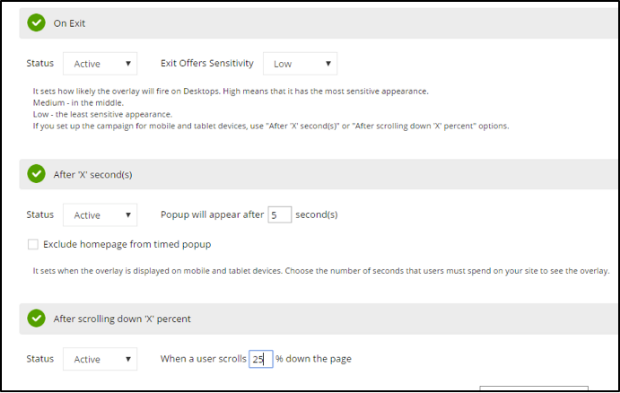
Task: Click the green checkmark icon beside On Exit
Action: pos(36,23)
